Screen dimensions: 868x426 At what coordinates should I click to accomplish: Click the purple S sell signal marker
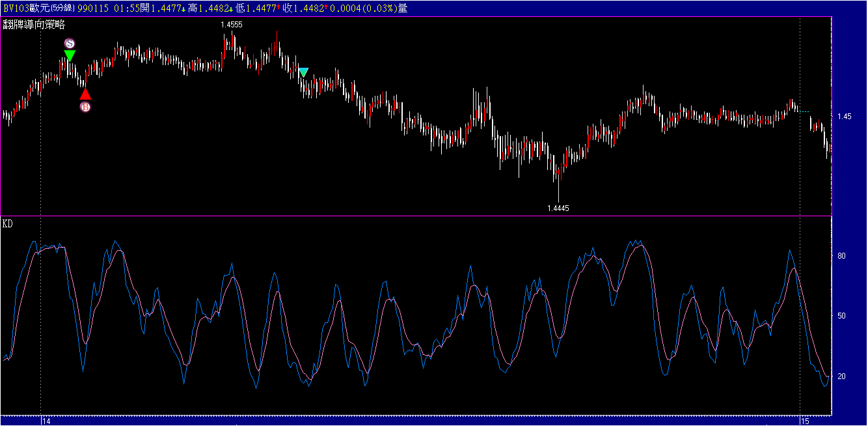pyautogui.click(x=70, y=43)
